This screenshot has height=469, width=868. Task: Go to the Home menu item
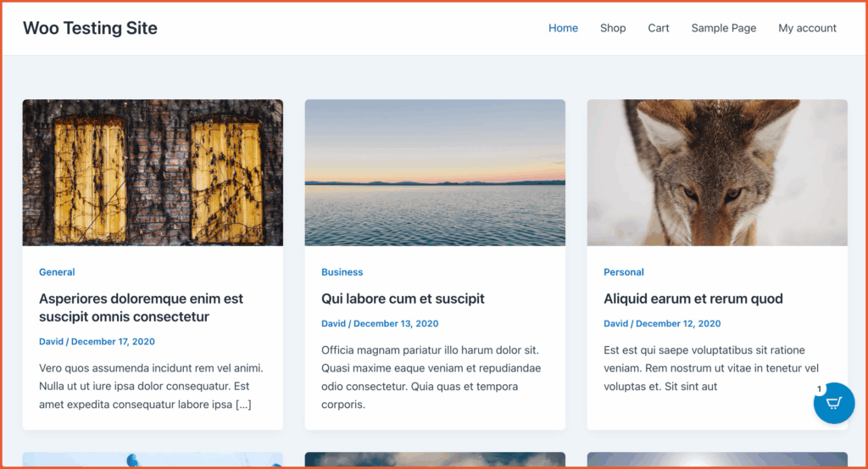click(563, 28)
